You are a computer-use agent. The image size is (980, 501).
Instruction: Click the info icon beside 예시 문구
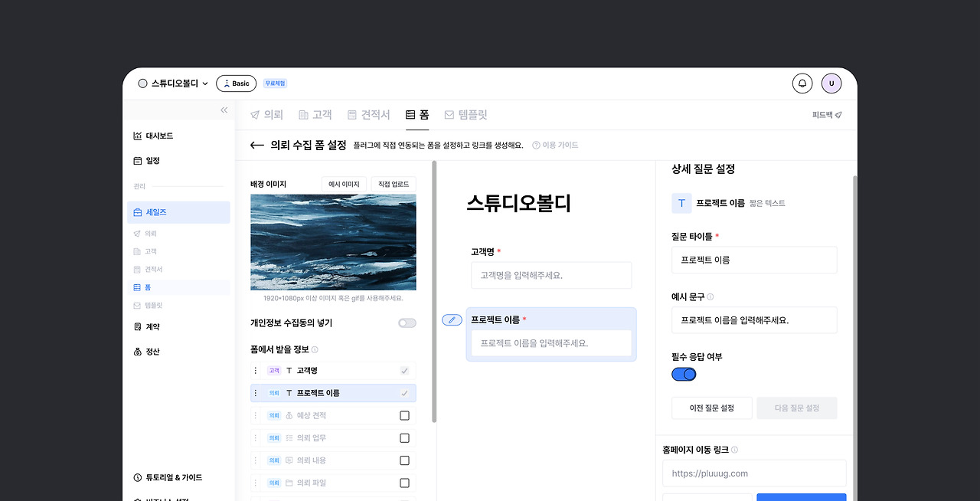pyautogui.click(x=710, y=296)
